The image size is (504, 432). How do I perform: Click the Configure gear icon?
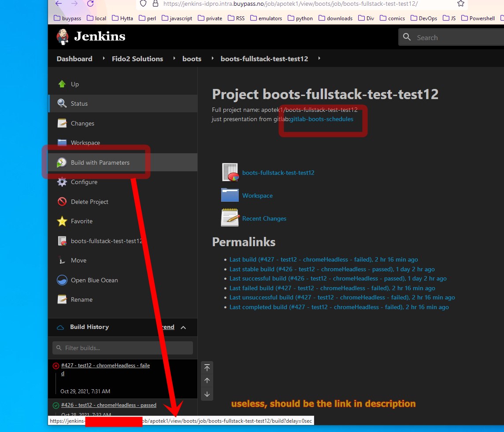pos(62,182)
